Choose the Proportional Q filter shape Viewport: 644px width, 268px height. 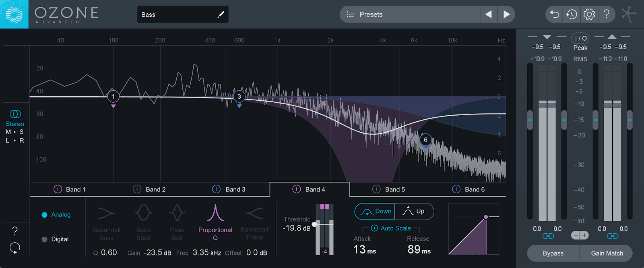coord(215,223)
